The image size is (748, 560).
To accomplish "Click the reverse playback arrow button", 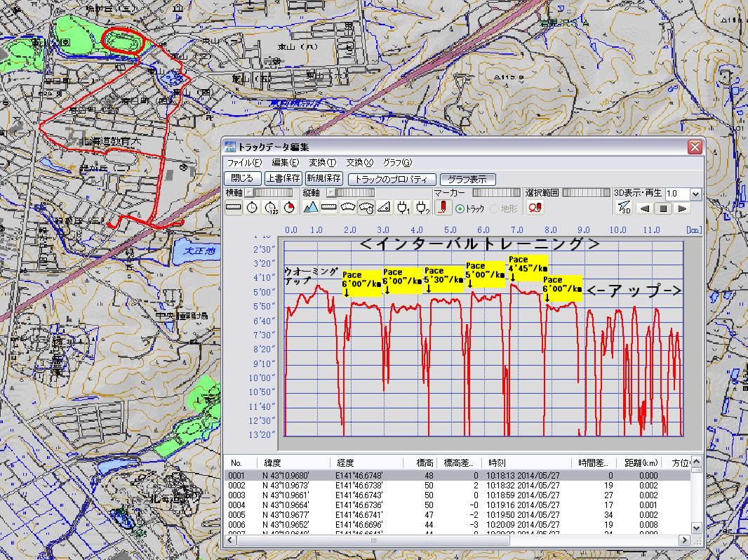I will tap(644, 208).
